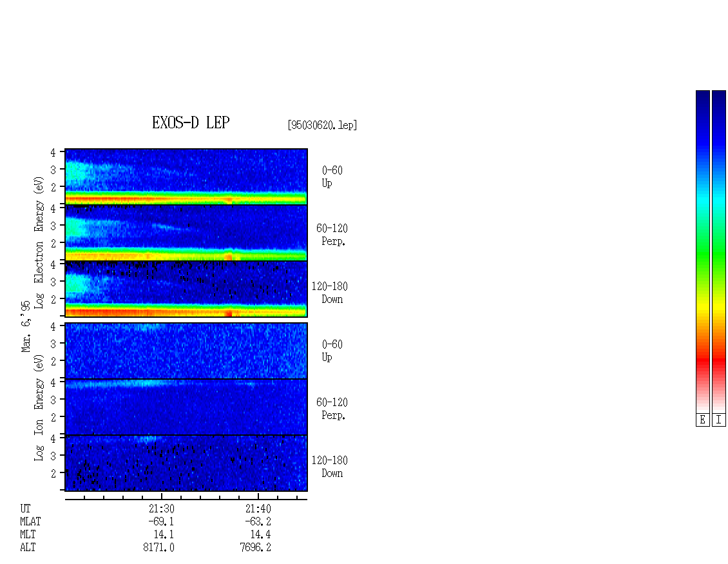Click the Log Electron Energy (eV) axis label

coord(39,242)
